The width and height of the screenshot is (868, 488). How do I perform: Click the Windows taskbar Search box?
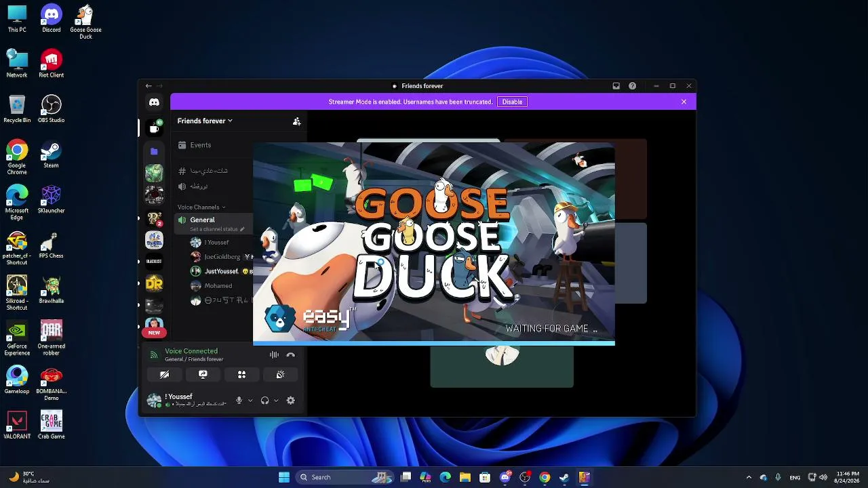pos(344,477)
